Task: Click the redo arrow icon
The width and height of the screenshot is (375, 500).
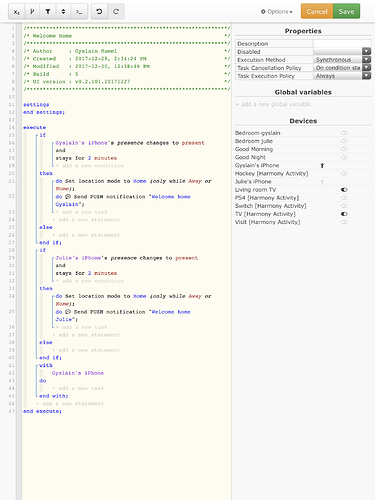Action: 116,12
